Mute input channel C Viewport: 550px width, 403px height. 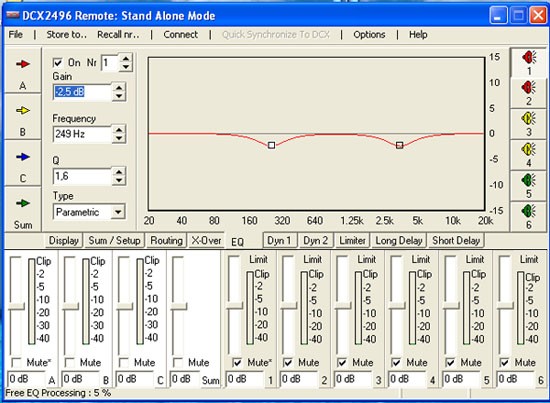coord(123,362)
